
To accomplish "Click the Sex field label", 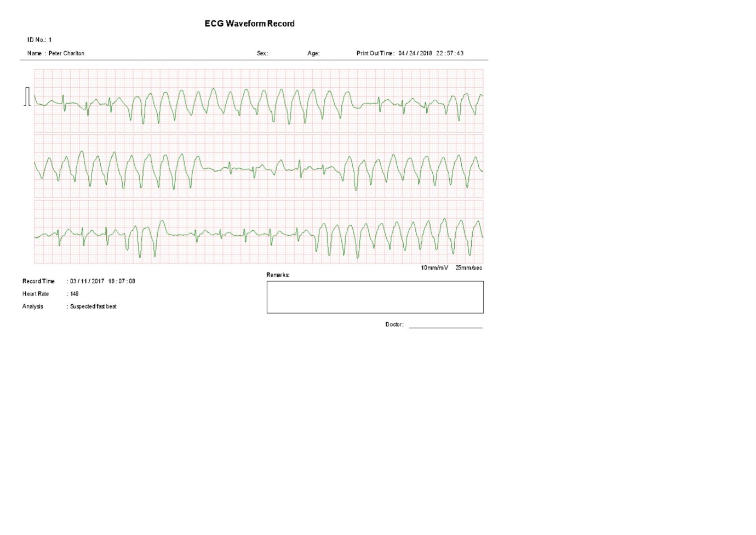I will point(262,53).
